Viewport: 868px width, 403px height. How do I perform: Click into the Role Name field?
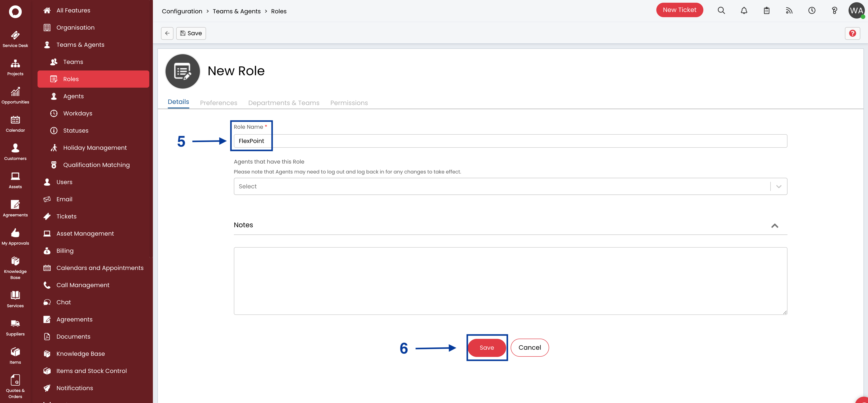pyautogui.click(x=510, y=141)
